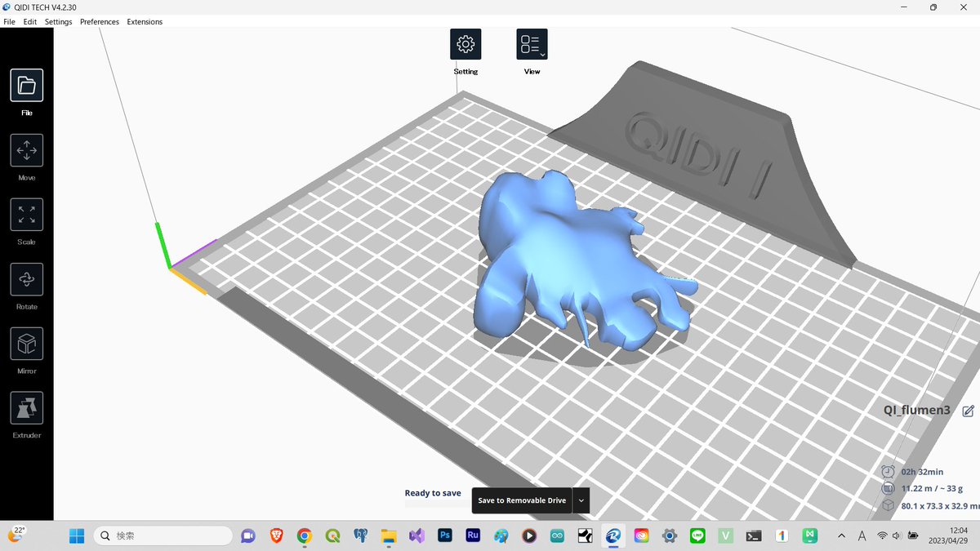Image resolution: width=980 pixels, height=551 pixels.
Task: Open the Extensions menu
Action: pyautogui.click(x=145, y=22)
